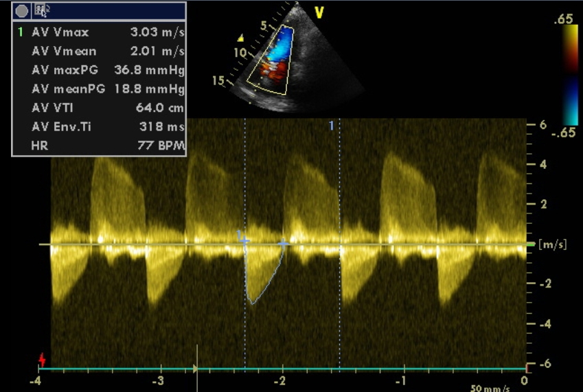Click the traced envelope peak of the measured waveform
The width and height of the screenshot is (583, 392).
tap(253, 303)
